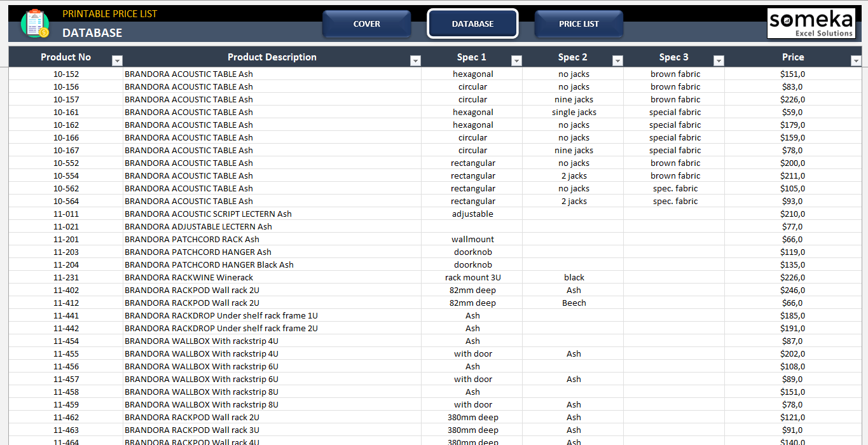Select 'nine jacks' cell in row 10-157
The image size is (868, 445).
point(573,100)
